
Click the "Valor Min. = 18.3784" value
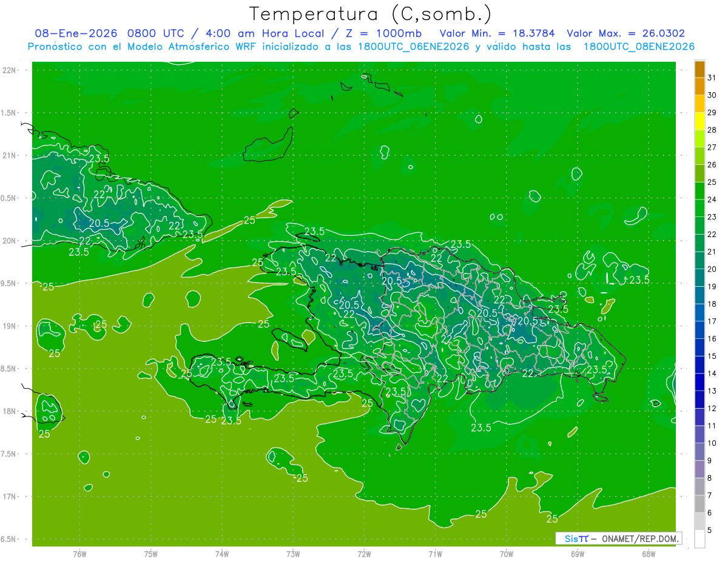click(x=497, y=33)
